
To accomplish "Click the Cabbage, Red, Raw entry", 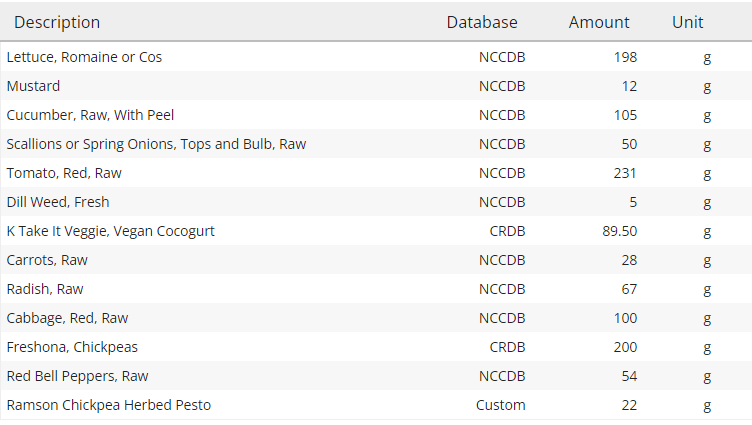I will pyautogui.click(x=67, y=318).
